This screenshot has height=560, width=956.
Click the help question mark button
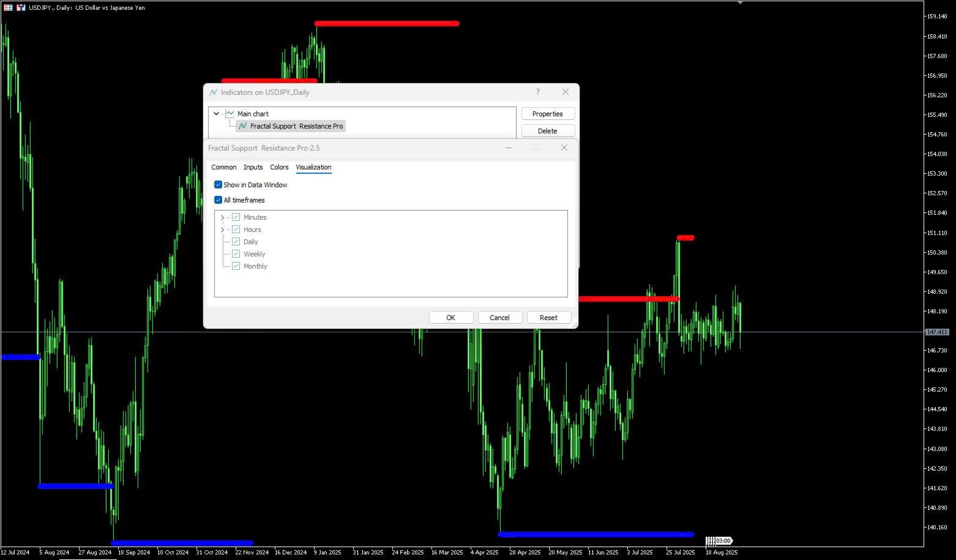point(538,92)
